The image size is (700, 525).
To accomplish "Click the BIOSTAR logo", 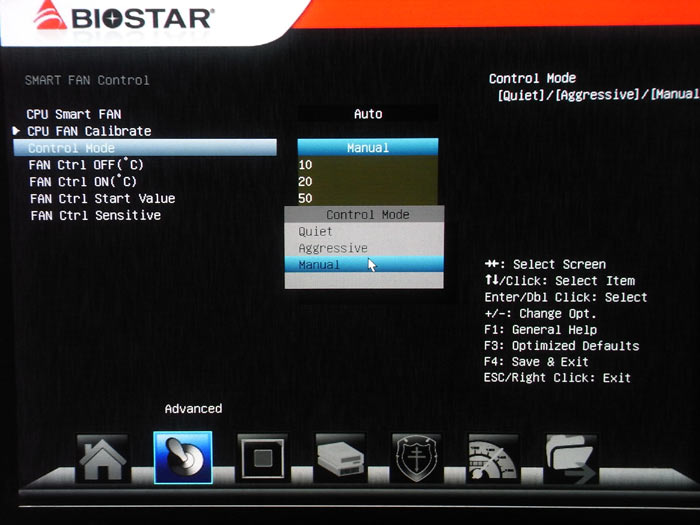I will pyautogui.click(x=123, y=18).
